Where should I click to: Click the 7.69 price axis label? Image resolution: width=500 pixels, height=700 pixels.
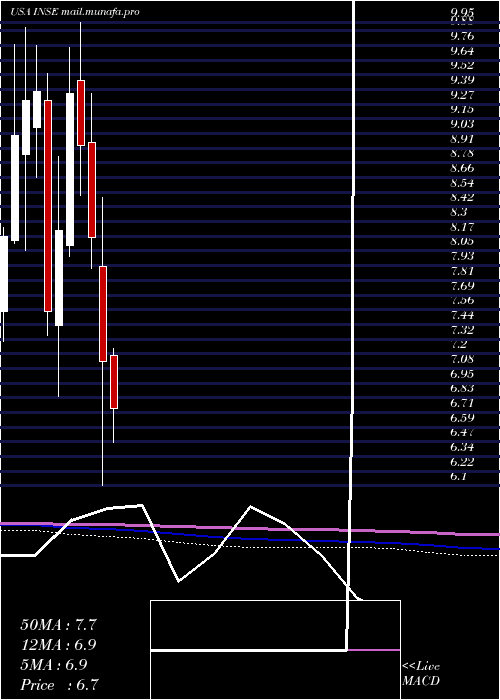462,286
